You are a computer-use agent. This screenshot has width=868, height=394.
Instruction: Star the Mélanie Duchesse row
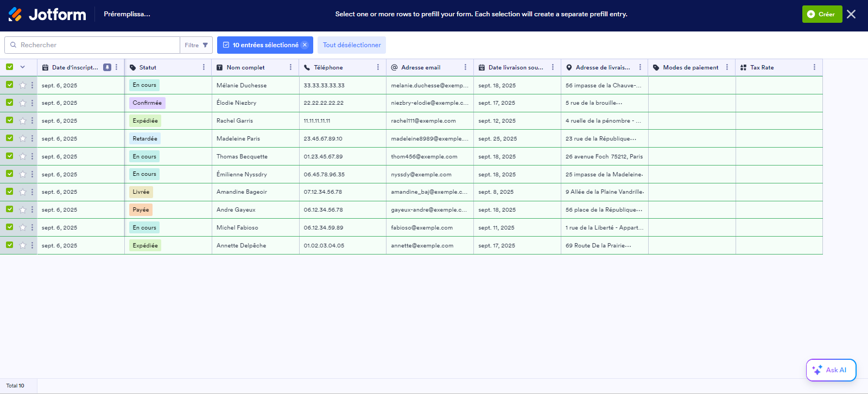(x=23, y=85)
